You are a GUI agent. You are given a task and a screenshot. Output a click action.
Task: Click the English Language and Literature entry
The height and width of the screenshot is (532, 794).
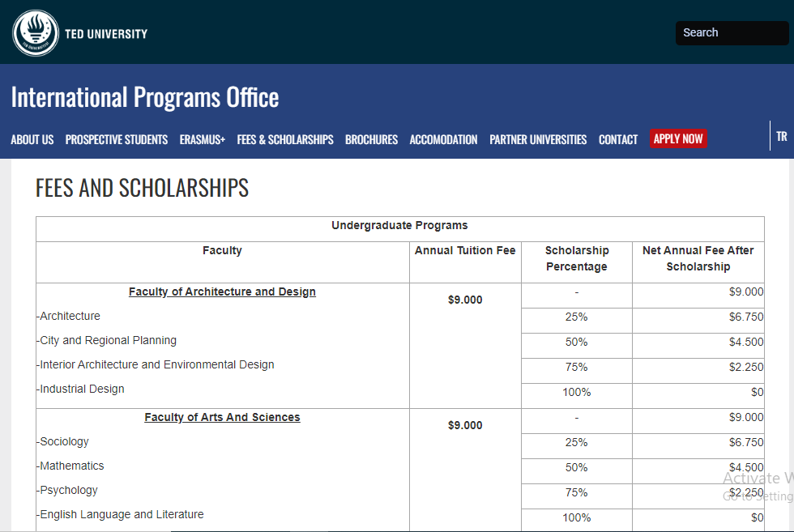[x=120, y=514]
